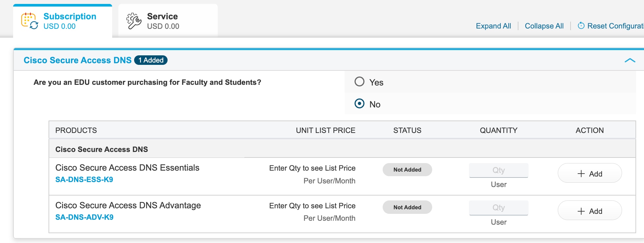This screenshot has width=644, height=243.
Task: Click the plus icon for DNS Advantage
Action: [581, 211]
